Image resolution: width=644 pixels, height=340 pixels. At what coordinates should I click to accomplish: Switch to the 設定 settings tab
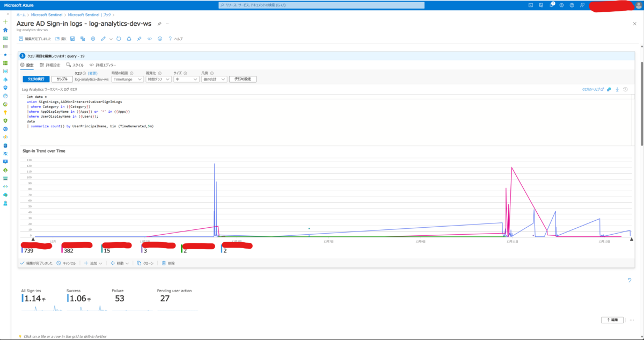27,65
